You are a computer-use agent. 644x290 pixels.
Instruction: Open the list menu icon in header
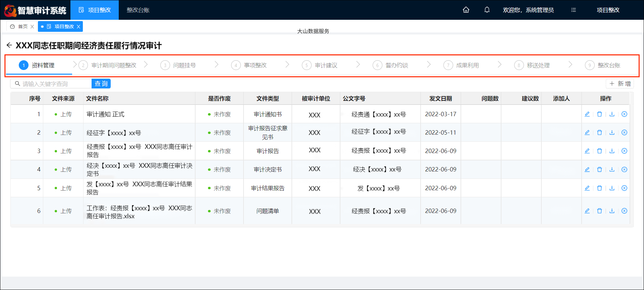click(574, 10)
